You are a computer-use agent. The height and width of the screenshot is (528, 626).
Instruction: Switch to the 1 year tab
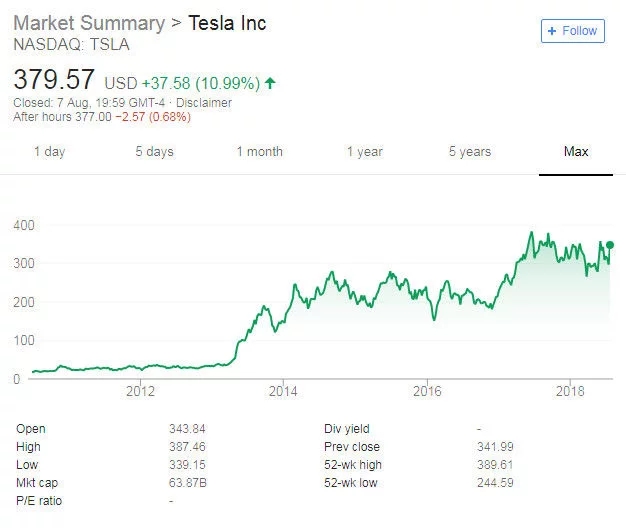click(364, 152)
